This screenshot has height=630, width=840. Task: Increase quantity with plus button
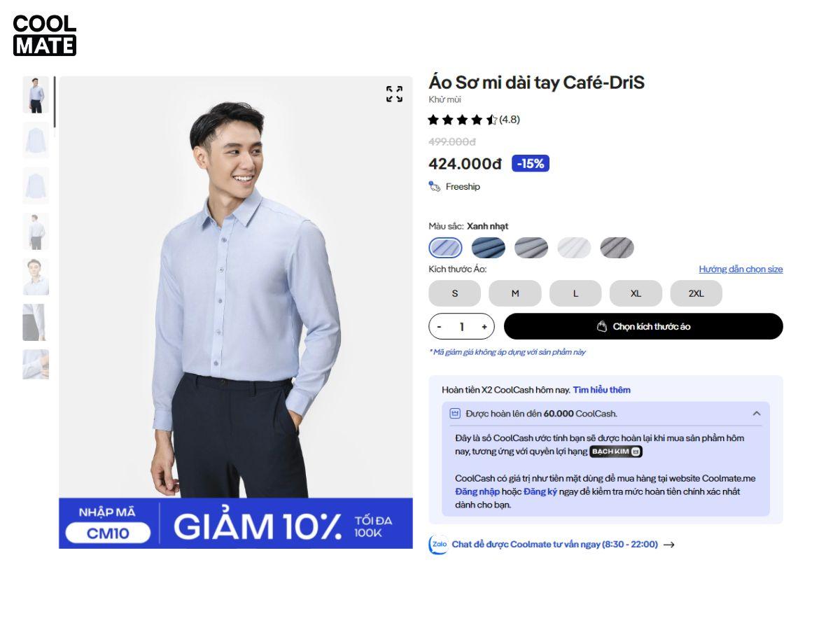point(484,327)
